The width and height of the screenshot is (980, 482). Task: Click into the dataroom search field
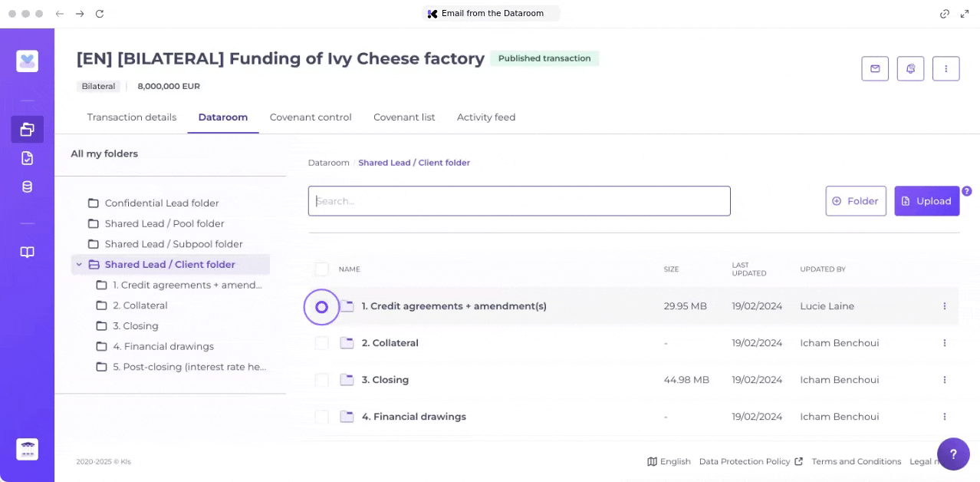point(519,201)
